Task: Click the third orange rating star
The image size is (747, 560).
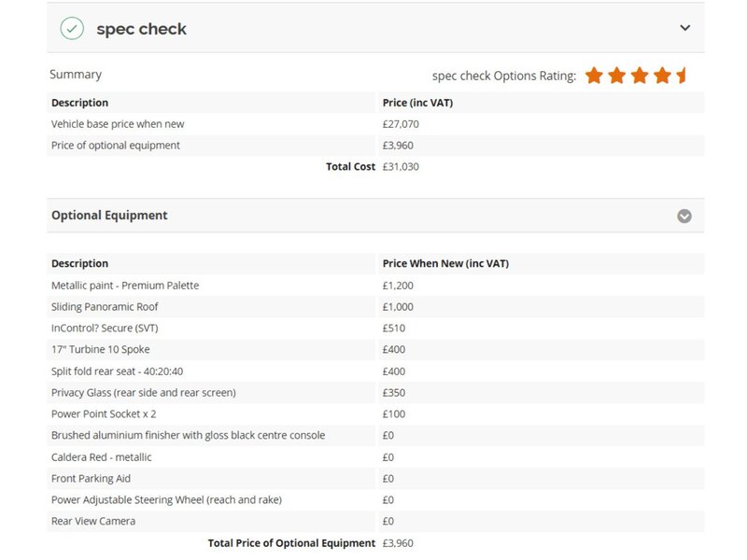Action: click(x=640, y=76)
